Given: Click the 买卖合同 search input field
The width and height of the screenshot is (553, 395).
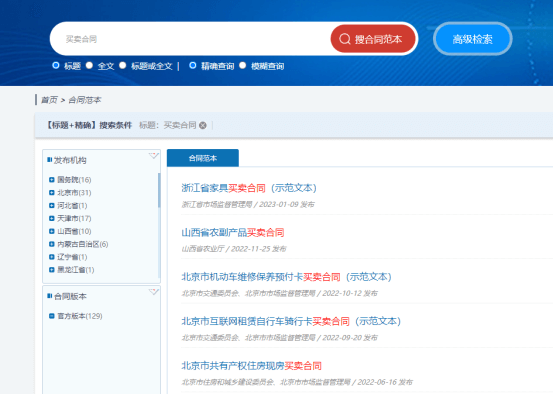Looking at the screenshot, I should 190,39.
